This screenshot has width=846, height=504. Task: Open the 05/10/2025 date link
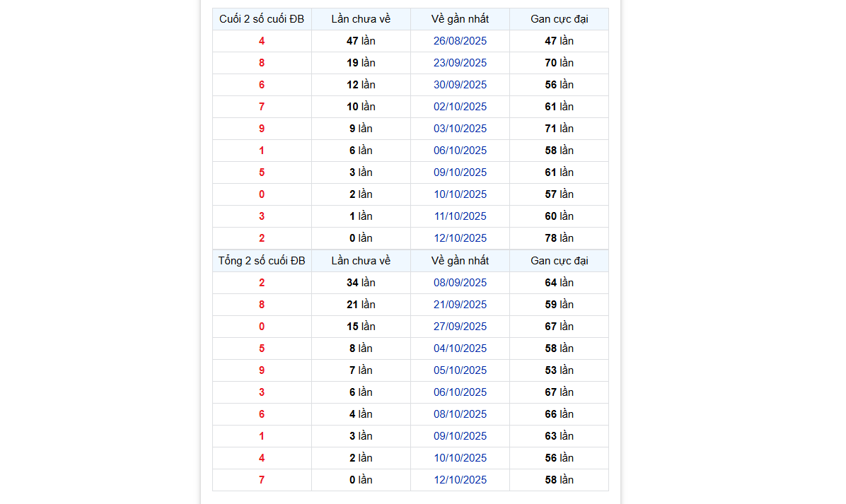click(x=460, y=370)
